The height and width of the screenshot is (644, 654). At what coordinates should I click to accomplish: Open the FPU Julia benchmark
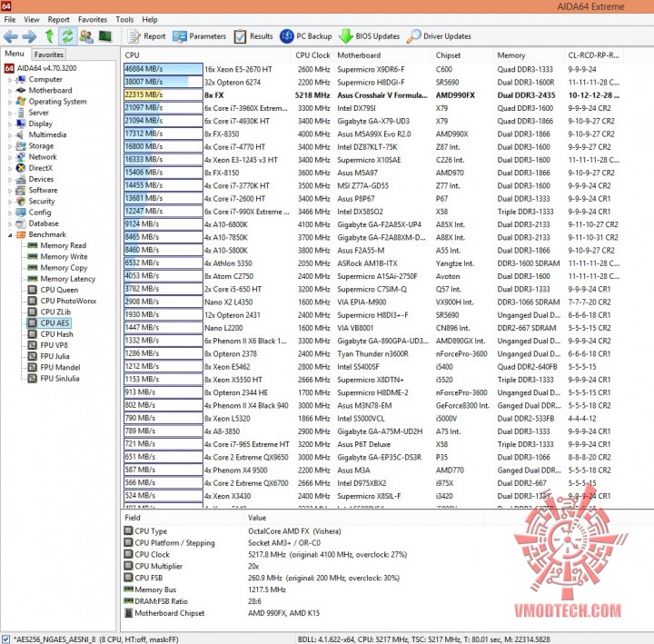click(x=54, y=357)
